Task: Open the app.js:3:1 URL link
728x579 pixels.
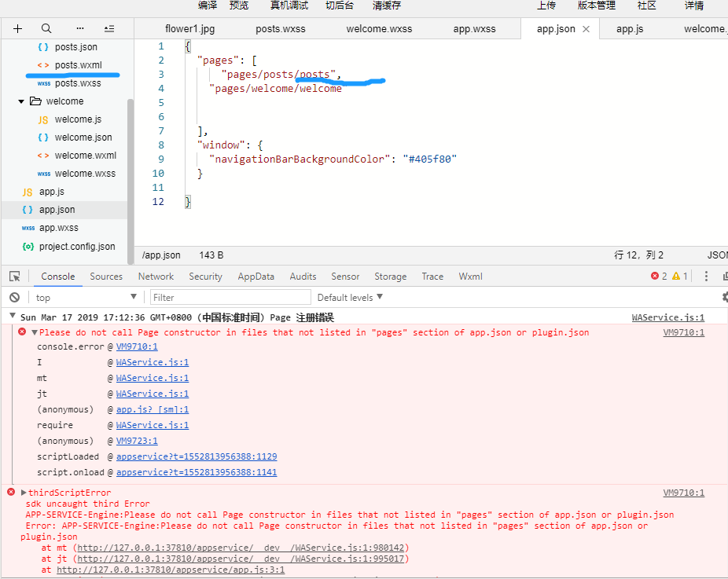Action: [171, 570]
